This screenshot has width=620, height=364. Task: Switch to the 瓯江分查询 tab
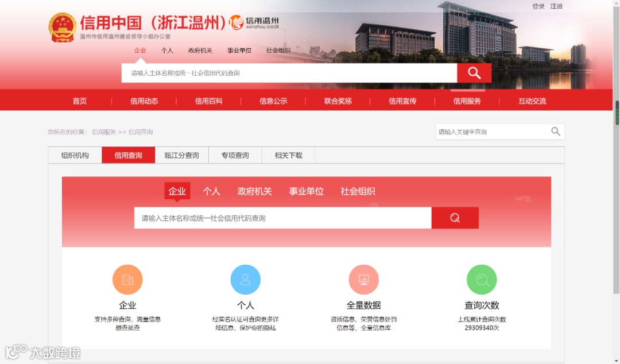[x=181, y=155]
